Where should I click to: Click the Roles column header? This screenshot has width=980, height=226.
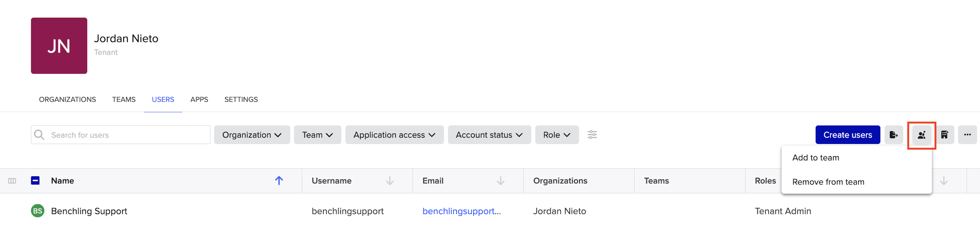click(765, 181)
